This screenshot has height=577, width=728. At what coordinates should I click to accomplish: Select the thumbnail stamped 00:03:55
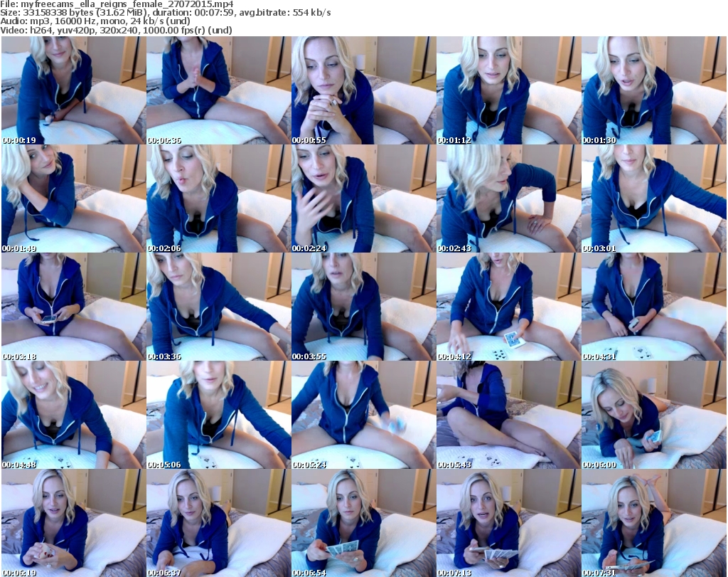[363, 307]
